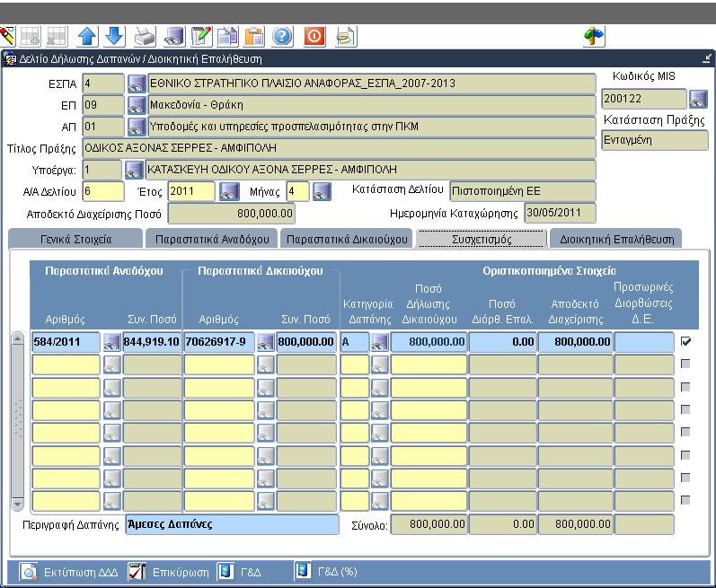The image size is (716, 588).
Task: Click the table scrollbar down arrow
Action: click(17, 505)
